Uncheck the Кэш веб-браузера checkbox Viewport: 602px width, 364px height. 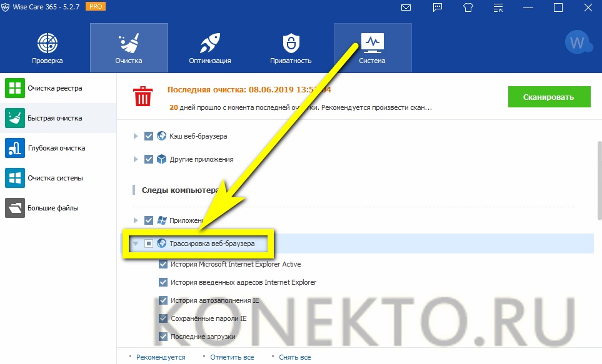[x=149, y=136]
